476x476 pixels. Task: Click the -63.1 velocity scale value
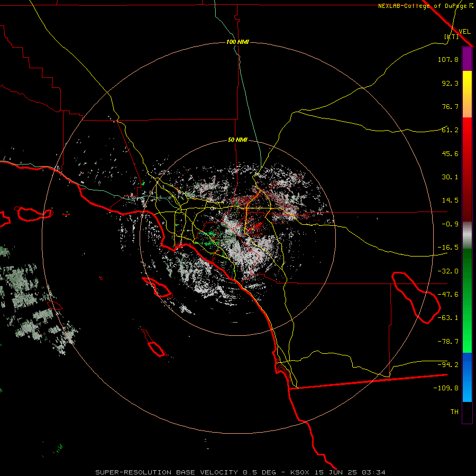pos(448,318)
